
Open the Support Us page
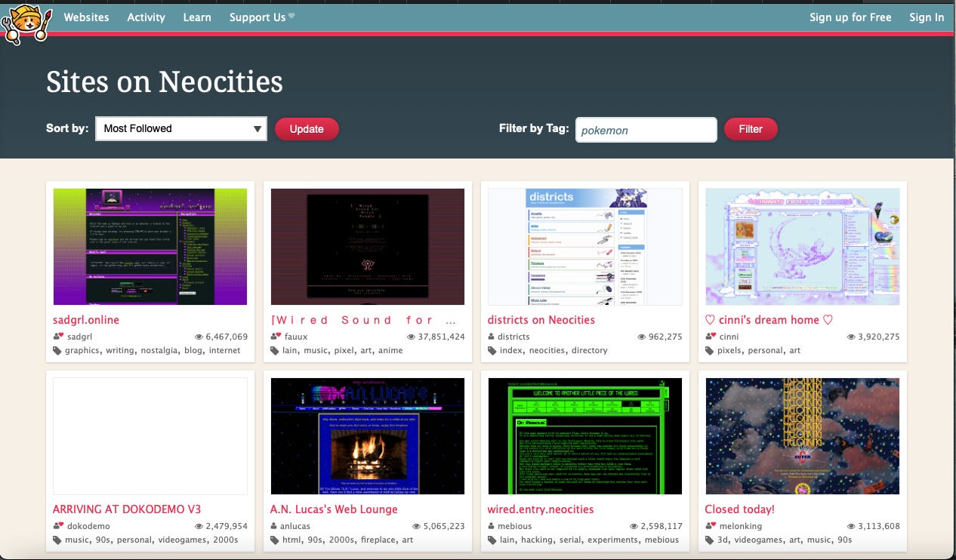point(258,17)
